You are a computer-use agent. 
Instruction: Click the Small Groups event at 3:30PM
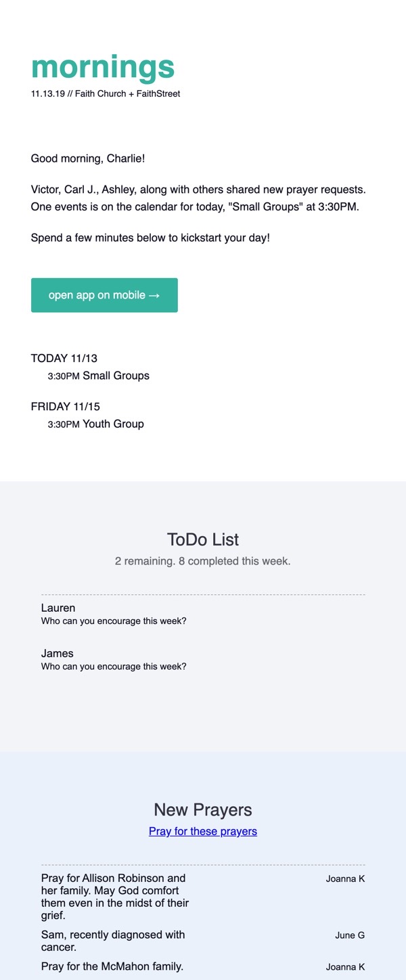(99, 376)
